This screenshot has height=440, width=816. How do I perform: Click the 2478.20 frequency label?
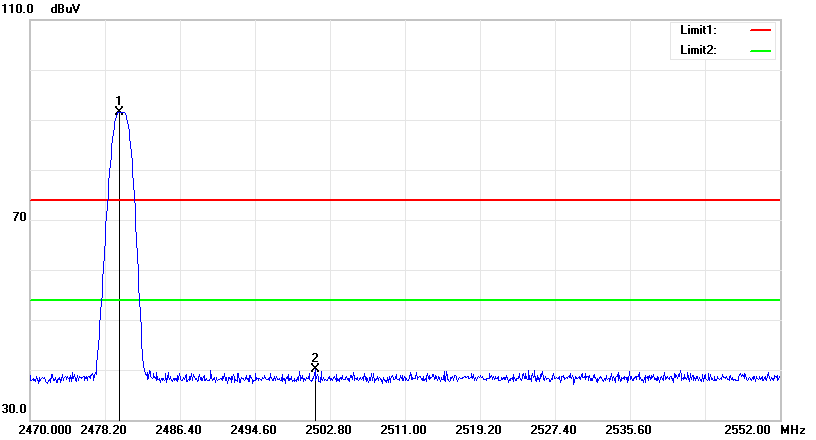pos(103,430)
